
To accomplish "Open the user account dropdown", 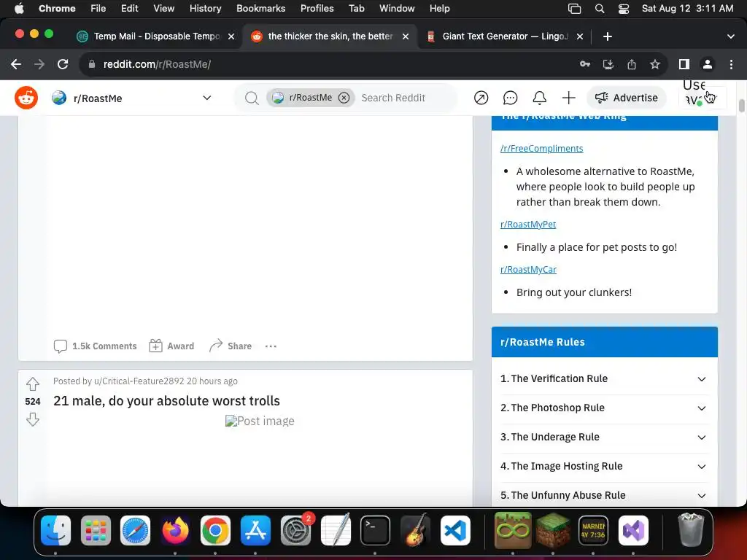I will coord(703,98).
